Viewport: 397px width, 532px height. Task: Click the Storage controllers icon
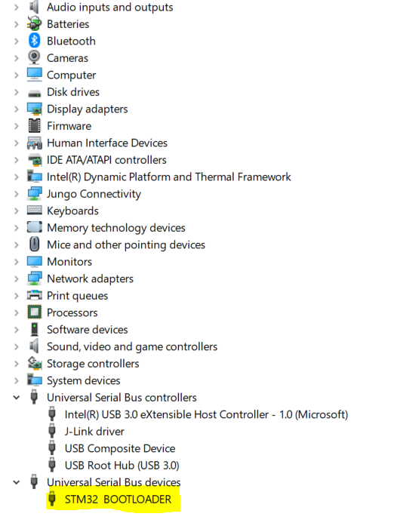[34, 363]
